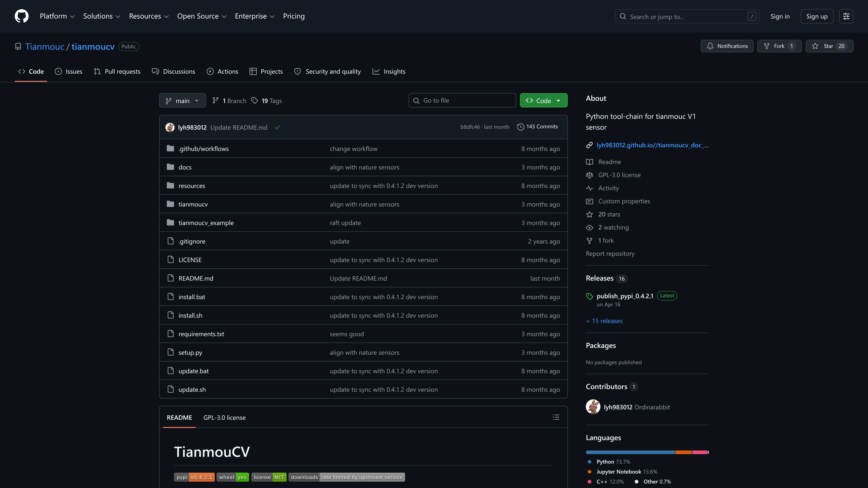Expand the Solutions menu
The height and width of the screenshot is (488, 868).
pyautogui.click(x=101, y=16)
